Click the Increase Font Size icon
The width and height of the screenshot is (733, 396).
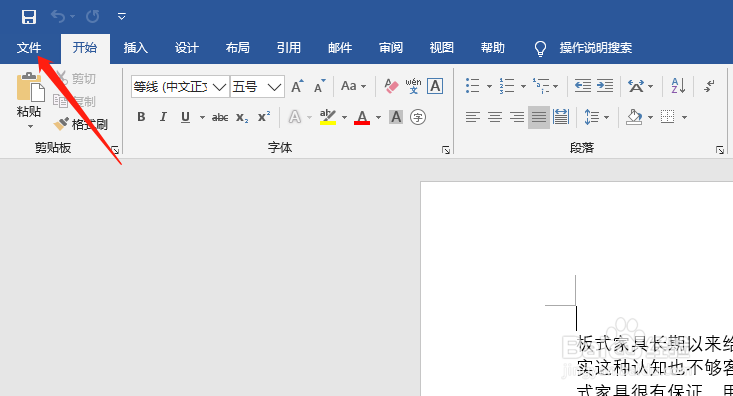[297, 86]
